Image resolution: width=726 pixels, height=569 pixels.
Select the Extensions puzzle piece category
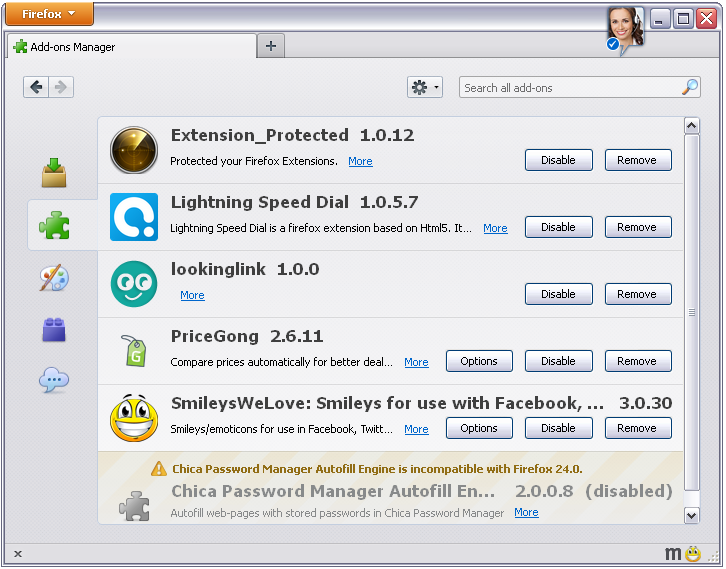point(54,225)
